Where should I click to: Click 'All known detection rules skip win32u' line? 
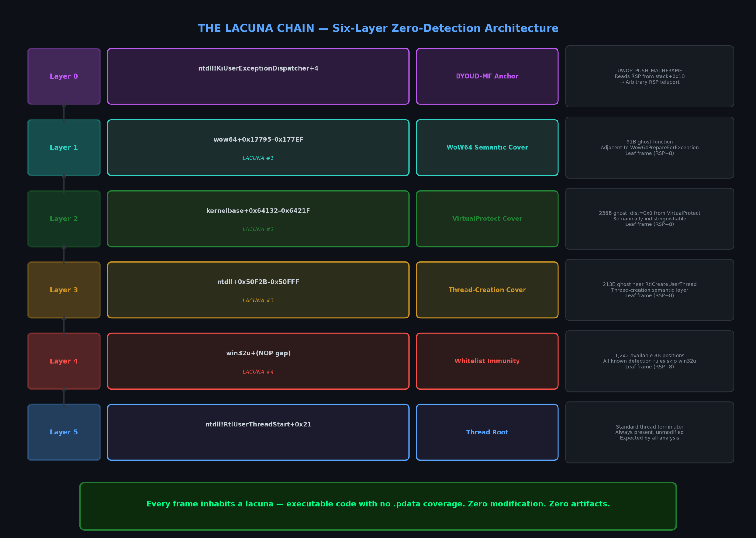coord(650,361)
